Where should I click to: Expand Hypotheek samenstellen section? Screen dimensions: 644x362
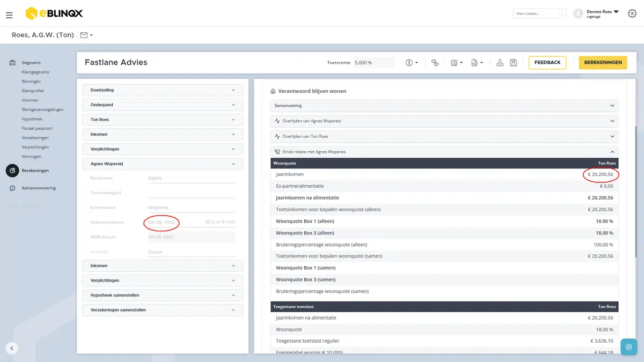[x=163, y=295]
